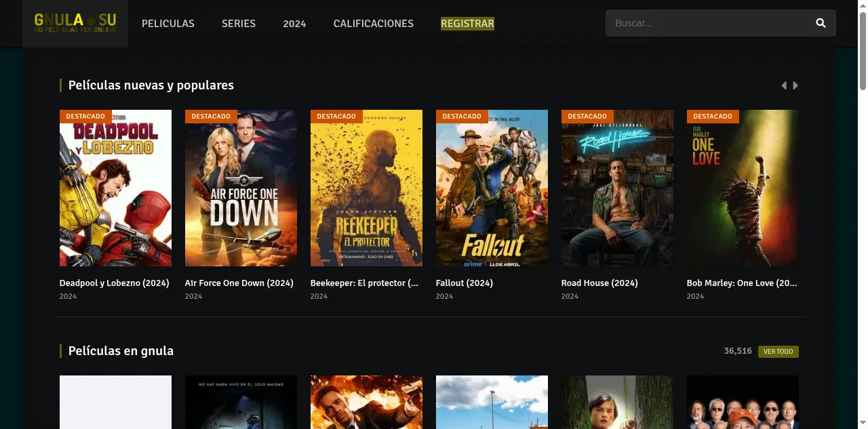Open the 2024 menu item
The height and width of the screenshot is (429, 868).
(294, 24)
